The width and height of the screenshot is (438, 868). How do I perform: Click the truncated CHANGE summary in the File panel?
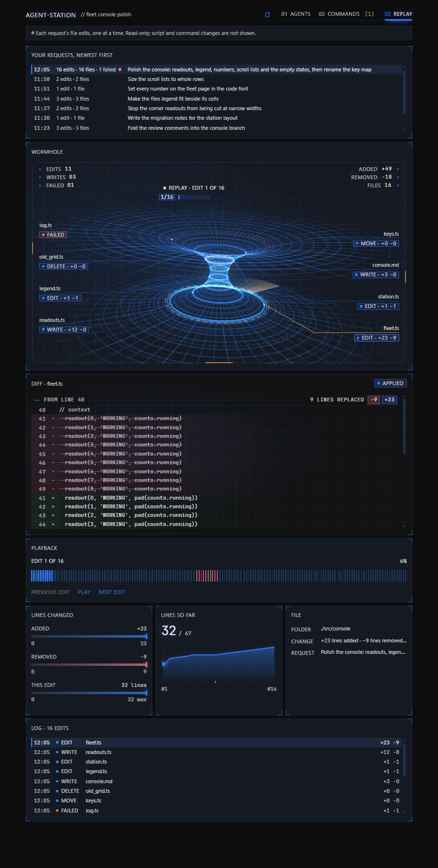click(364, 640)
